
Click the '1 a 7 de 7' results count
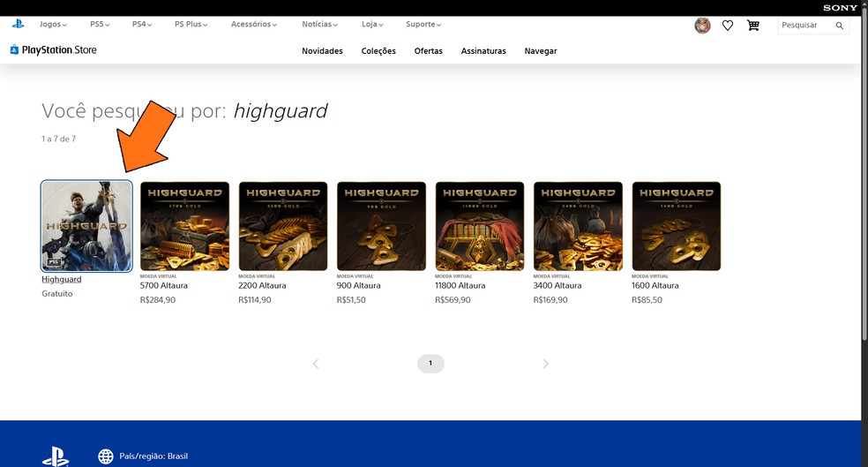[59, 139]
